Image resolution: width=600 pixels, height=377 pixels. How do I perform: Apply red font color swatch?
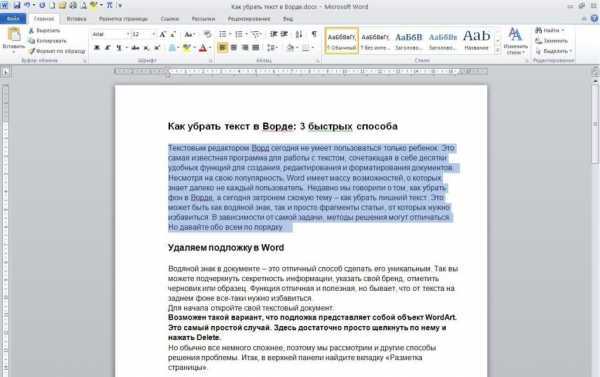203,48
